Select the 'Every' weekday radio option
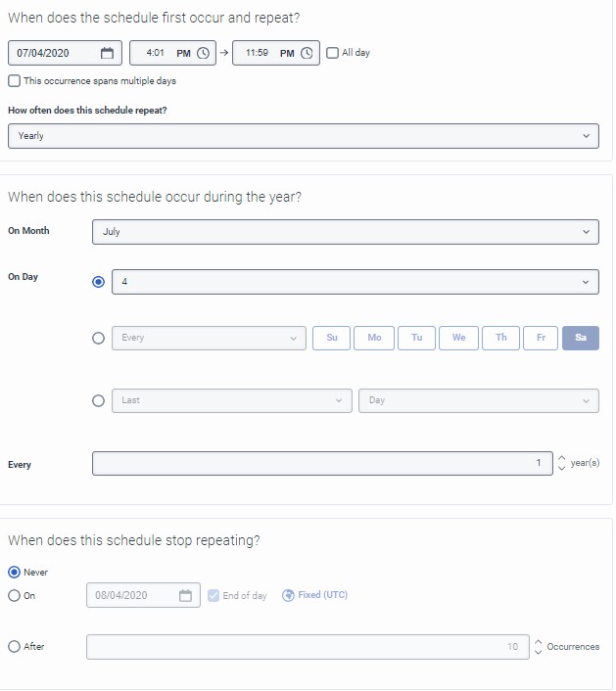The width and height of the screenshot is (616, 691). tap(98, 339)
